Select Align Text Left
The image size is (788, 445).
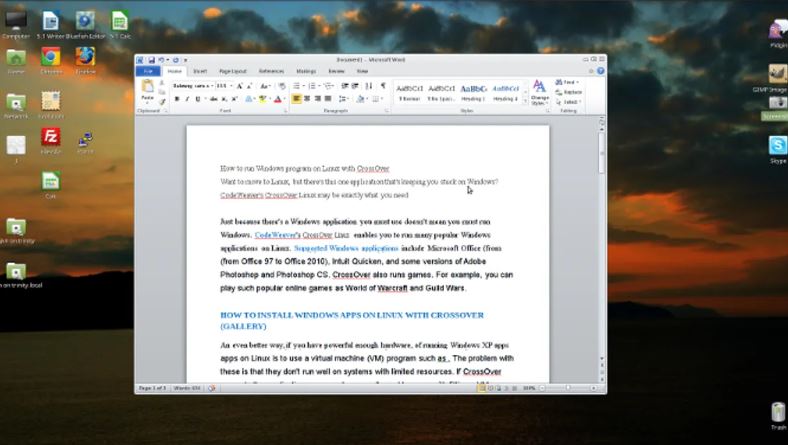tap(297, 99)
